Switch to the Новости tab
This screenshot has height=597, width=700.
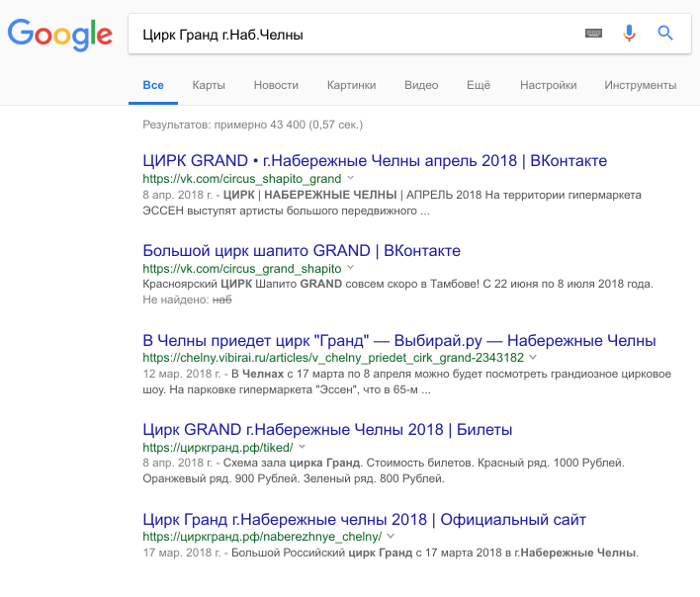click(x=276, y=85)
